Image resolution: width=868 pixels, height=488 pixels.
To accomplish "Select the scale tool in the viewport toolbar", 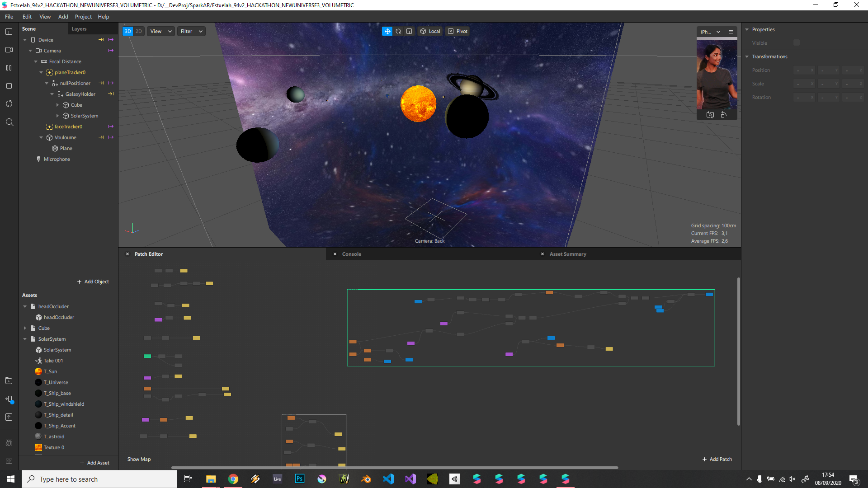I will tap(409, 31).
